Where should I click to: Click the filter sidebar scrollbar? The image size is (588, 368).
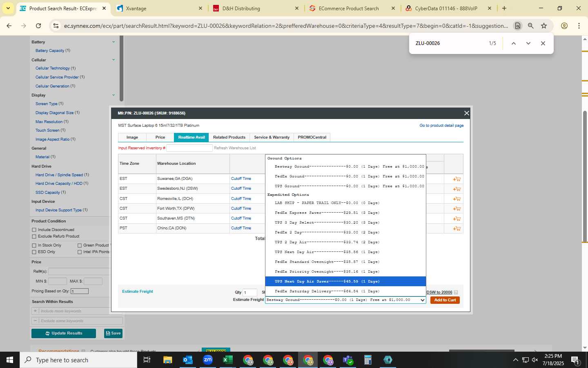[x=121, y=69]
